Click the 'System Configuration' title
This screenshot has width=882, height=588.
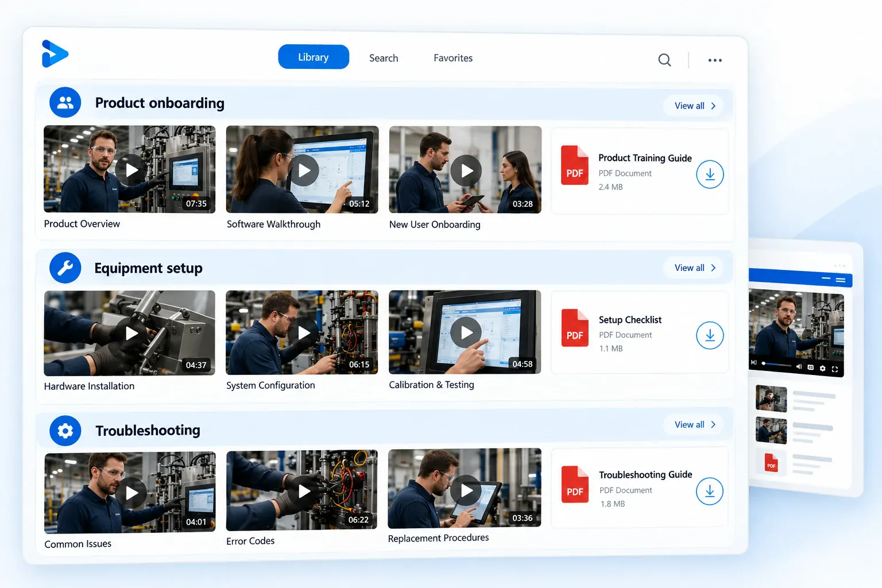coord(270,385)
